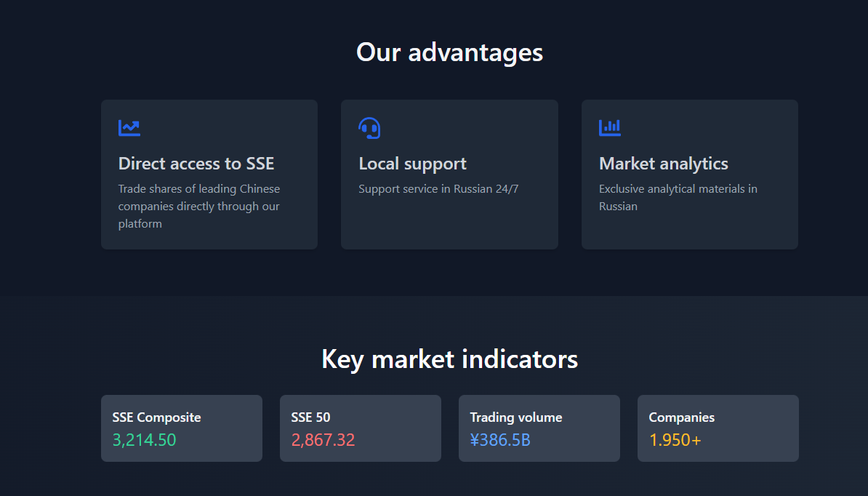
Task: Click the headset icon for Local support
Action: tap(369, 128)
